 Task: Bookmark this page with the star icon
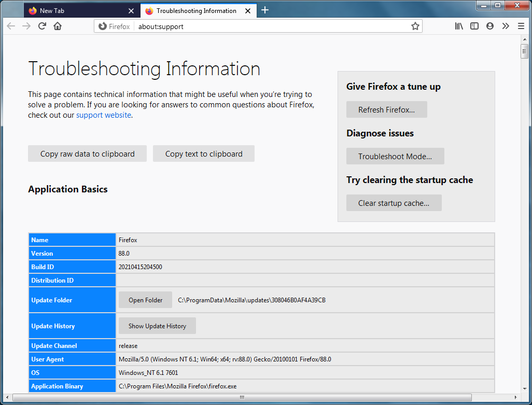415,26
